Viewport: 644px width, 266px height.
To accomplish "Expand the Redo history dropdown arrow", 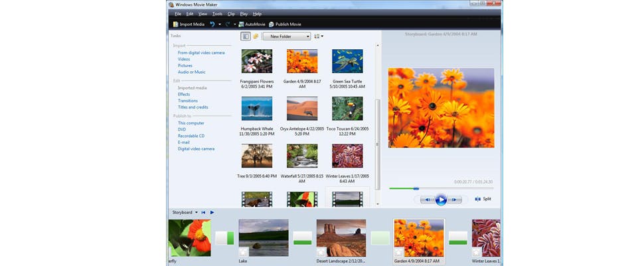I will [235, 24].
